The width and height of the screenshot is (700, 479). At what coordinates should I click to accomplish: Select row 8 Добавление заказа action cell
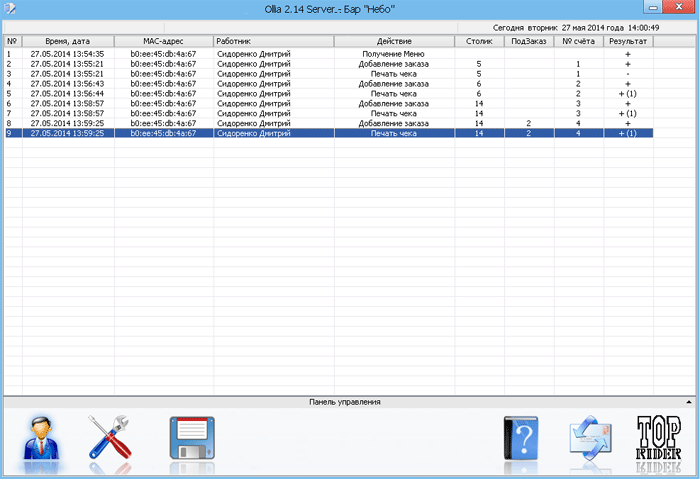[x=394, y=123]
